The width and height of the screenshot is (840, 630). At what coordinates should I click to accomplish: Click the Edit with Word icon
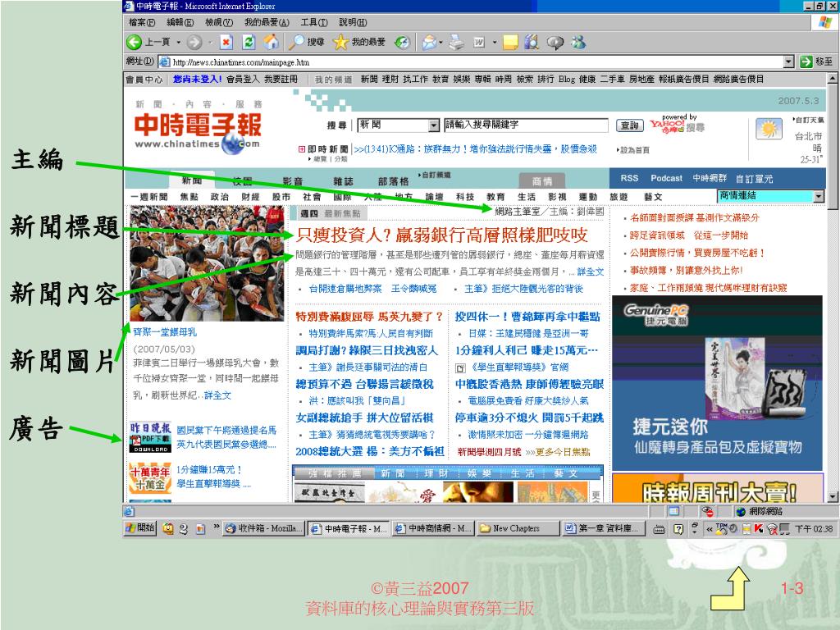click(479, 43)
